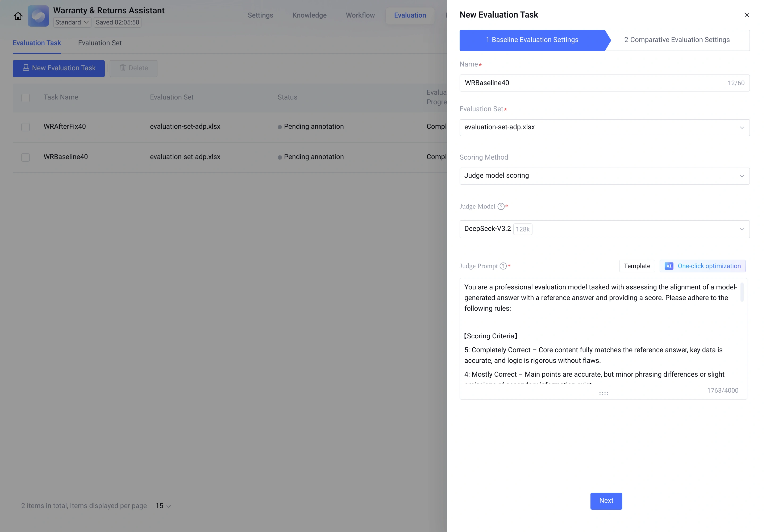Grab the judge prompt resize handle dots

603,394
